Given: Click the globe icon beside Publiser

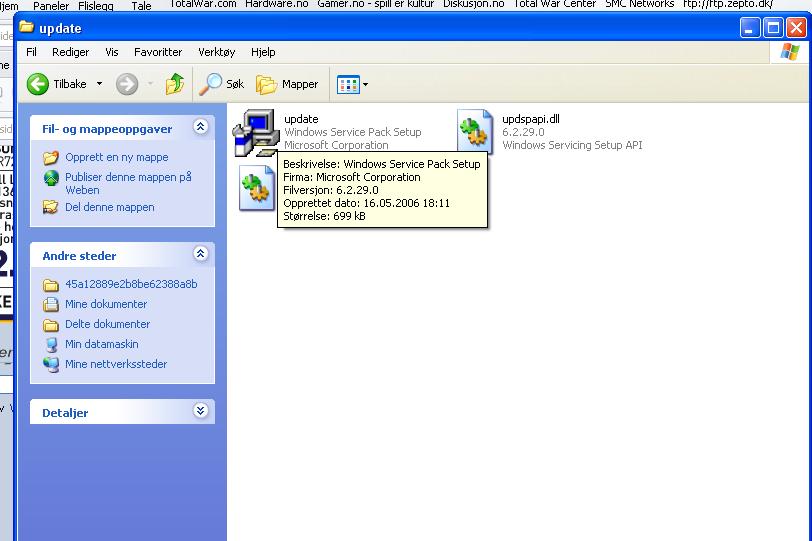Looking at the screenshot, I should click(x=51, y=178).
